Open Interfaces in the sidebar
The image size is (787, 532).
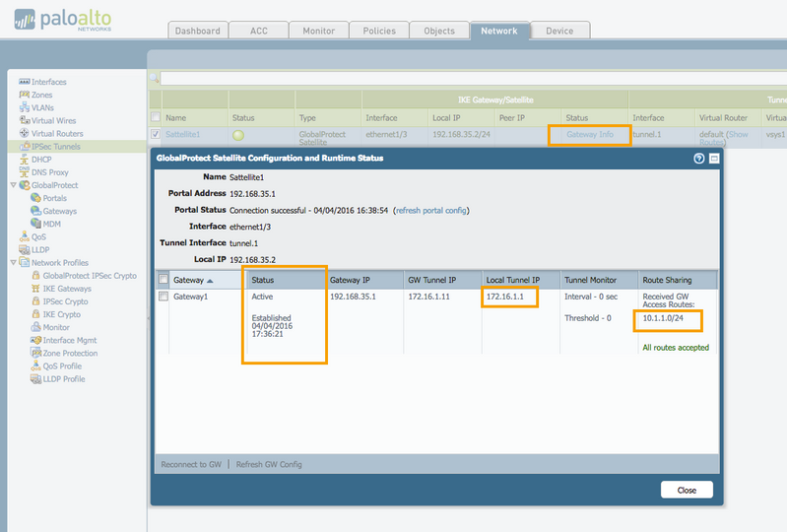(48, 82)
